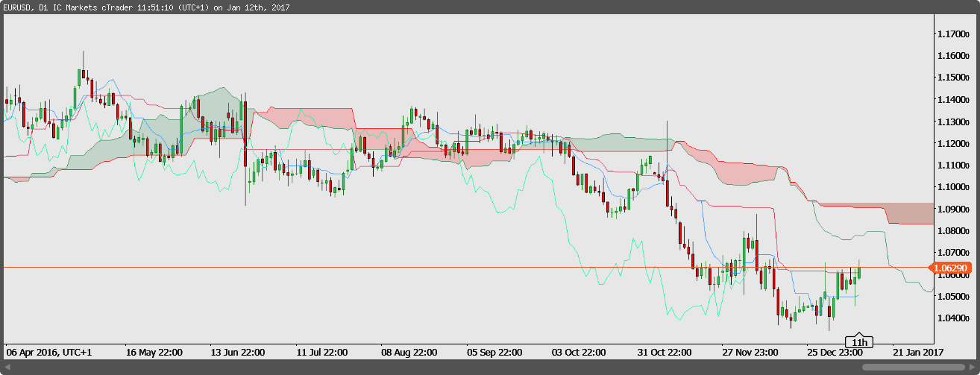The height and width of the screenshot is (375, 980).
Task: Click the 1.10000 price axis label
Action: click(955, 187)
